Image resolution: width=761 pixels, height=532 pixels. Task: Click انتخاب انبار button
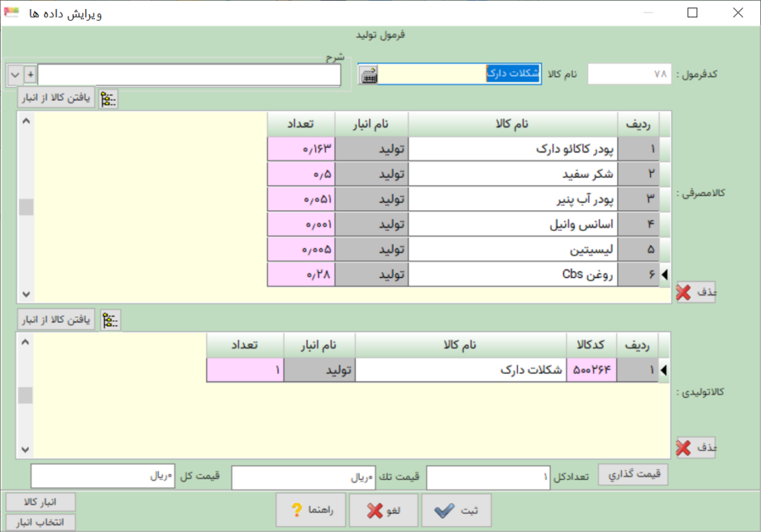pyautogui.click(x=41, y=522)
